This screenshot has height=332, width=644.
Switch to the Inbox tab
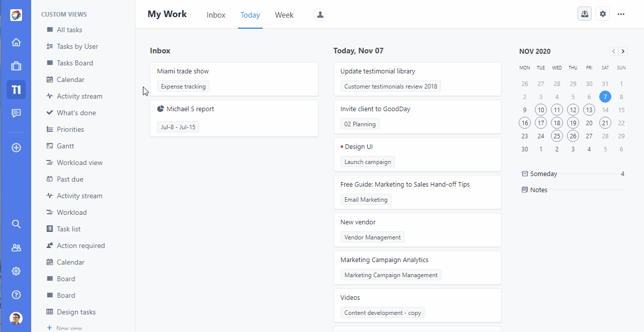216,15
